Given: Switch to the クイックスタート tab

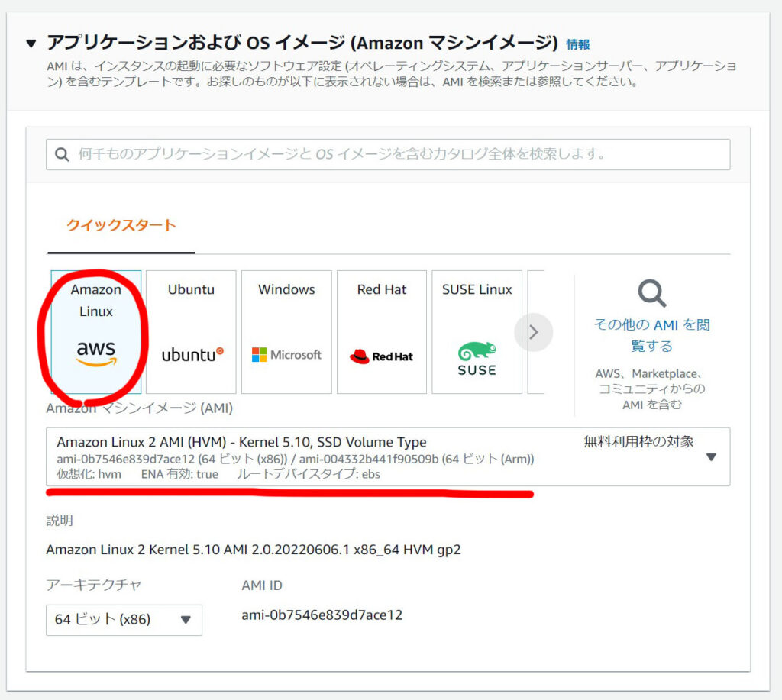Looking at the screenshot, I should click(x=121, y=226).
